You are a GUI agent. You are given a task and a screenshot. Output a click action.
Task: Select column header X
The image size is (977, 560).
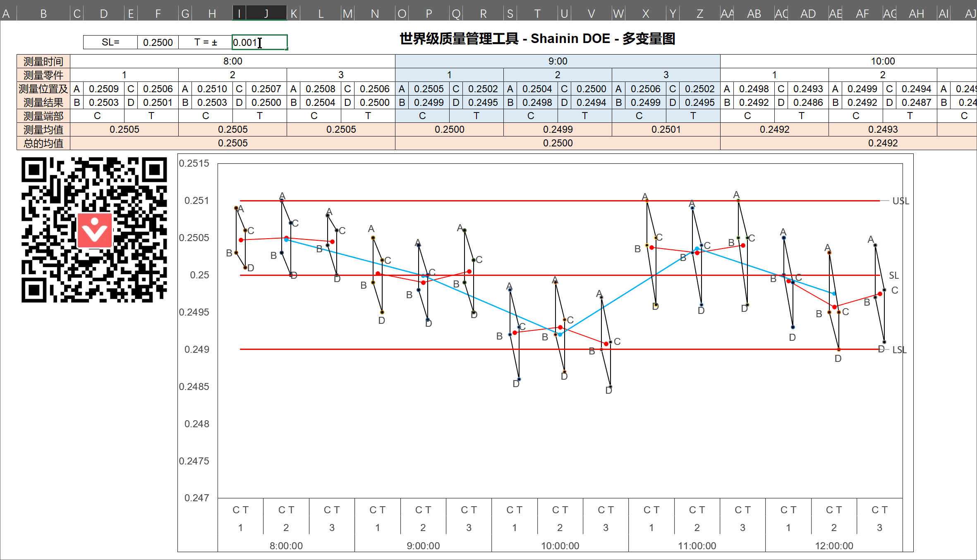[x=646, y=14]
